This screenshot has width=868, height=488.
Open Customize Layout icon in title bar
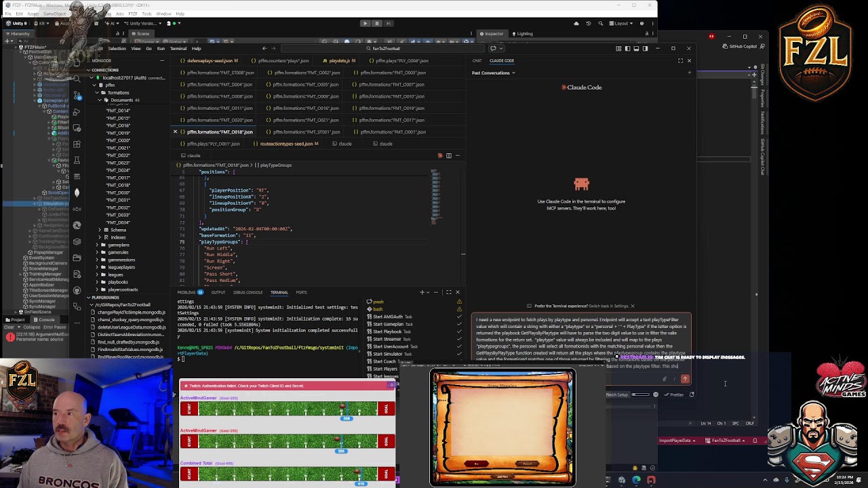tap(618, 48)
